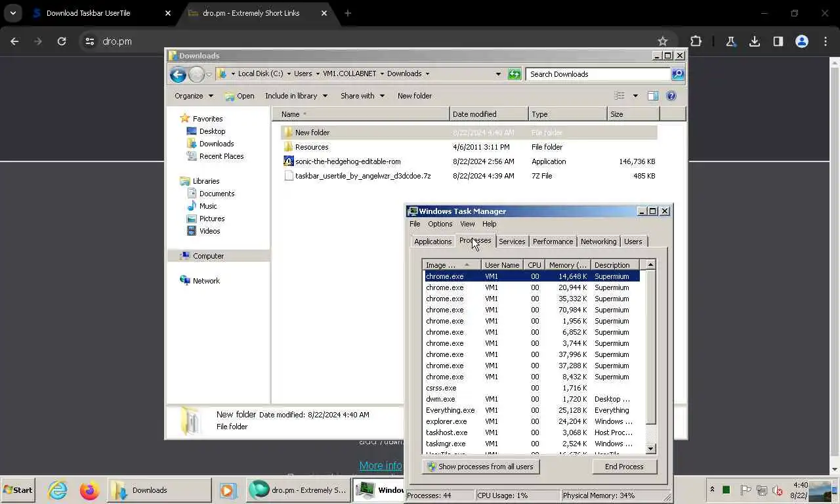The height and width of the screenshot is (504, 840).
Task: Select Downloads in Favorites sidebar
Action: coord(217,144)
